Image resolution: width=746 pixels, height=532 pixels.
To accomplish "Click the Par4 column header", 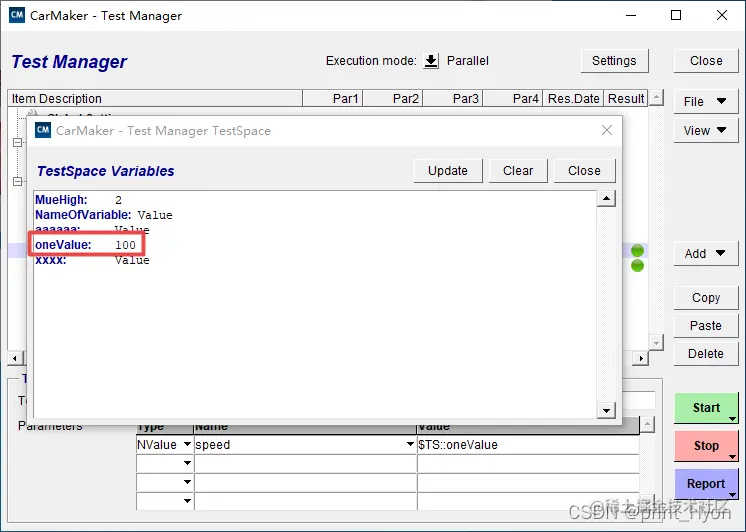I will point(513,99).
